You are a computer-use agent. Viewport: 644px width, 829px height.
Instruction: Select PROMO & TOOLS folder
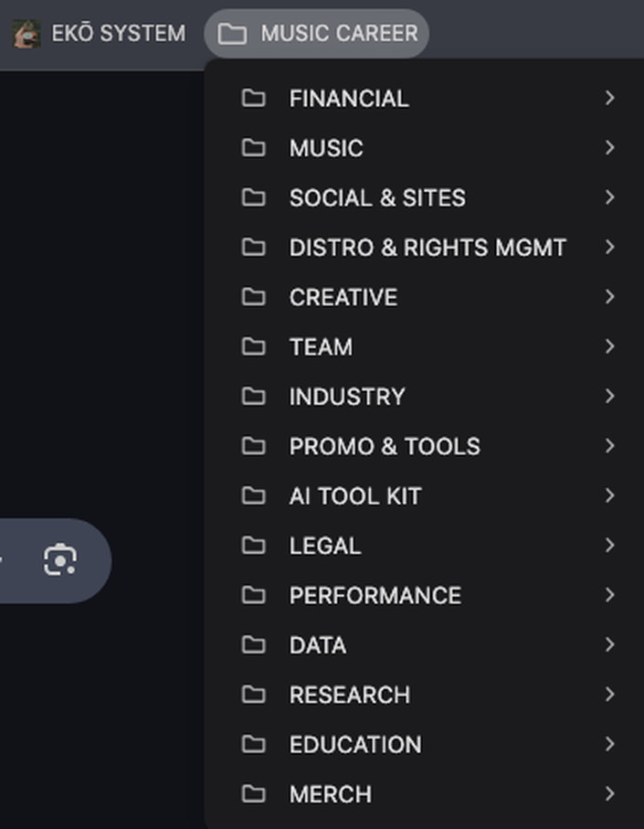click(x=425, y=446)
